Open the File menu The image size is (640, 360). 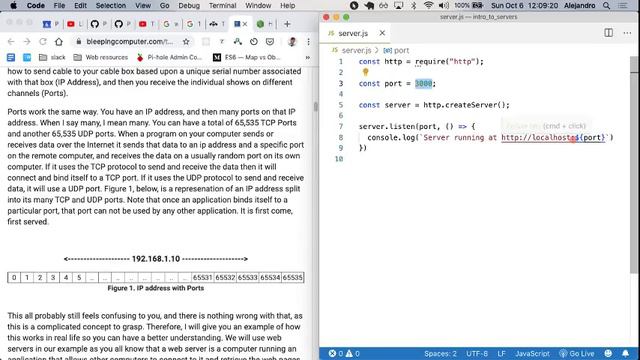[x=59, y=5]
